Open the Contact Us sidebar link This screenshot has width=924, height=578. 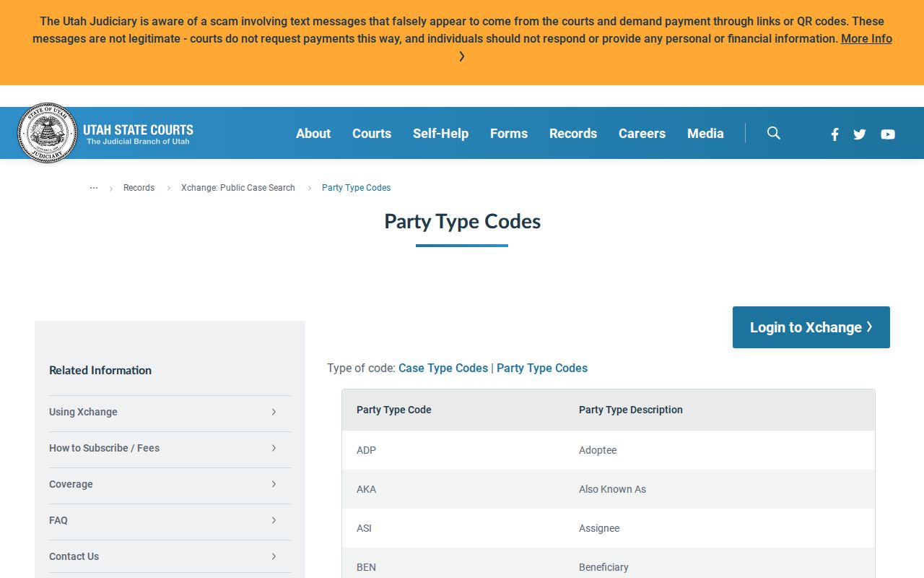pyautogui.click(x=74, y=556)
